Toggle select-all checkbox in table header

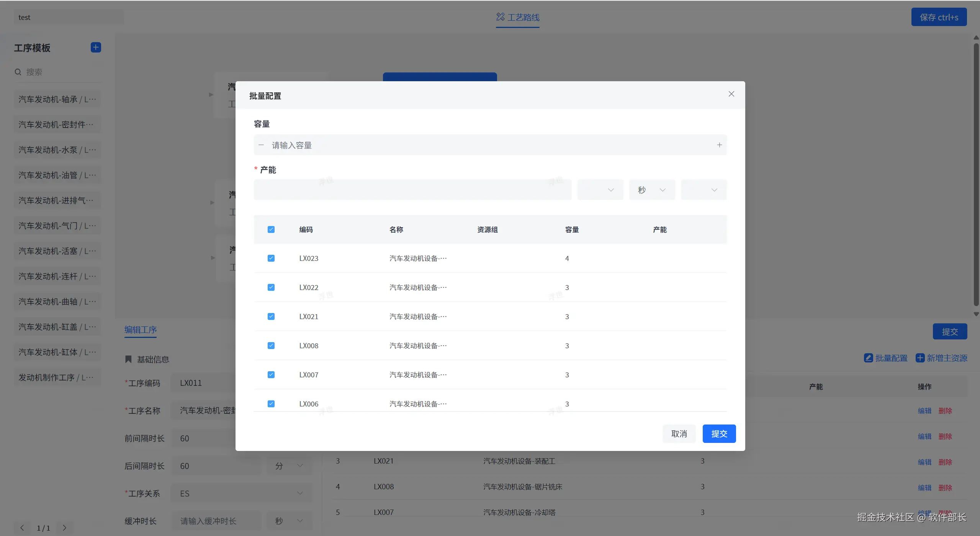pos(271,229)
